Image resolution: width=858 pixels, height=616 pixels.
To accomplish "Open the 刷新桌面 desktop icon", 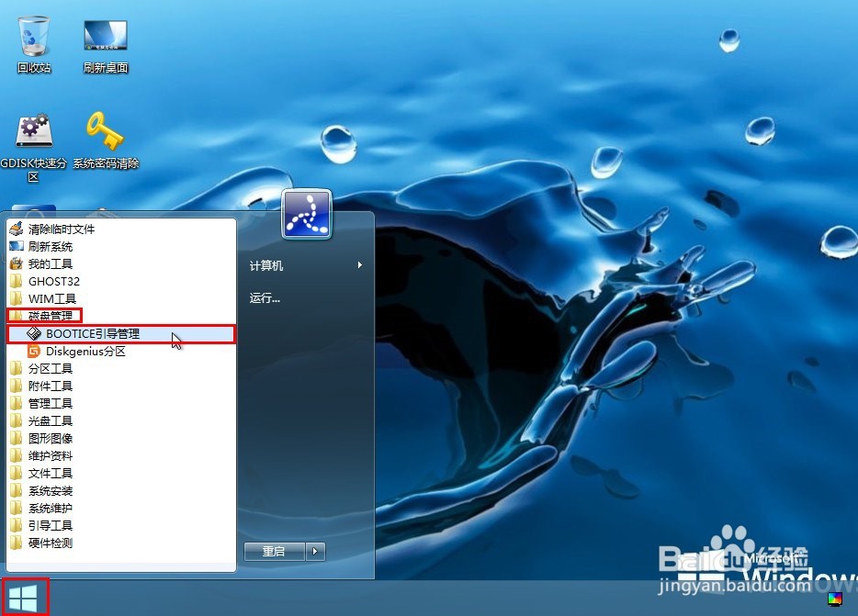I will (x=106, y=45).
